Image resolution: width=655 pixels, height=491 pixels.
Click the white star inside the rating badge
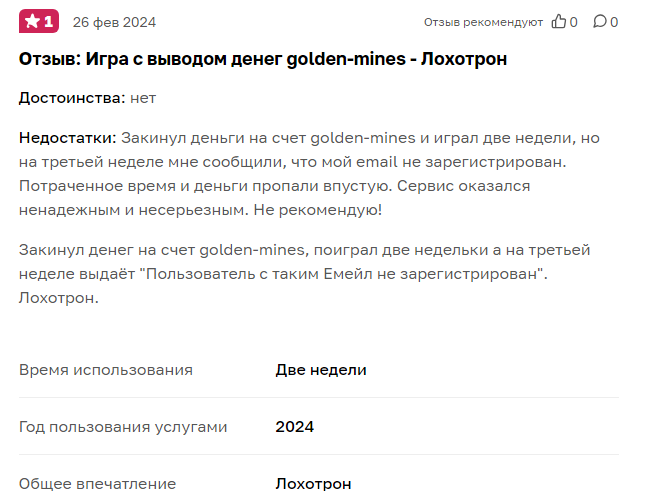(x=32, y=21)
